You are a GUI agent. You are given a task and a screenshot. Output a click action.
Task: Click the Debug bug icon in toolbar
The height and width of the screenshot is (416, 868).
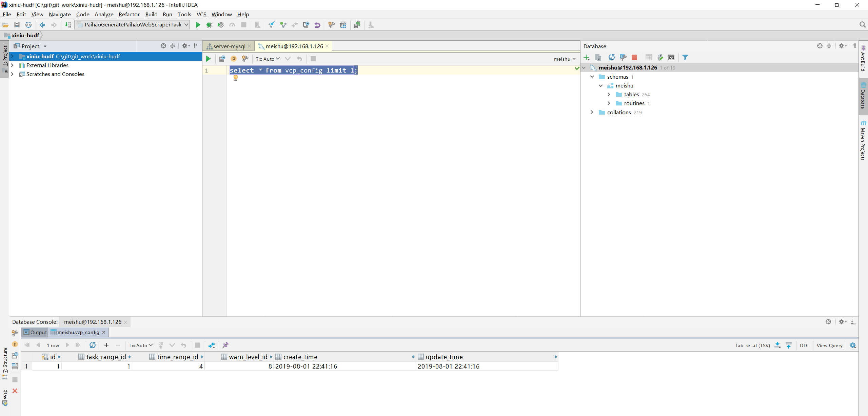click(209, 25)
